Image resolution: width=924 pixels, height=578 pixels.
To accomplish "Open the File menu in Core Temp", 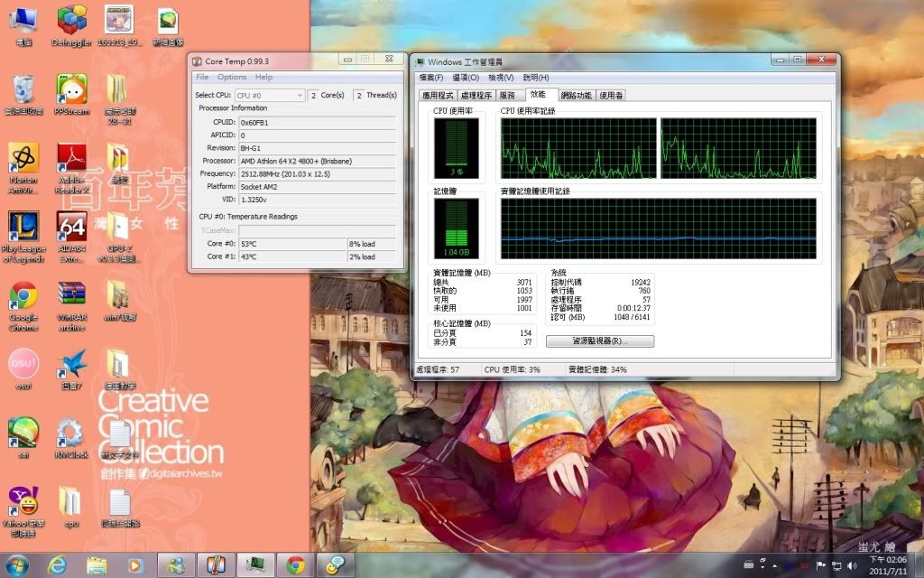I will click(202, 77).
